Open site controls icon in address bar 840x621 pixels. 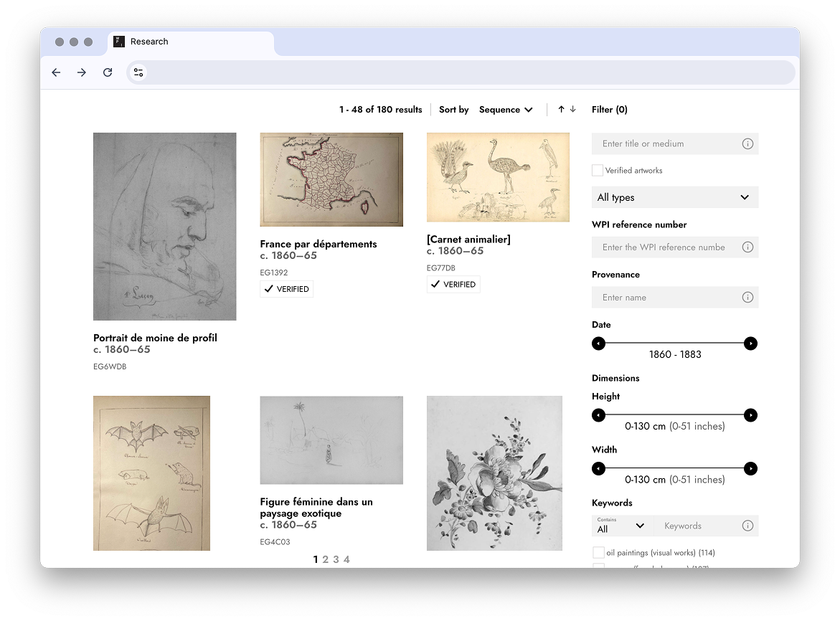[x=138, y=72]
